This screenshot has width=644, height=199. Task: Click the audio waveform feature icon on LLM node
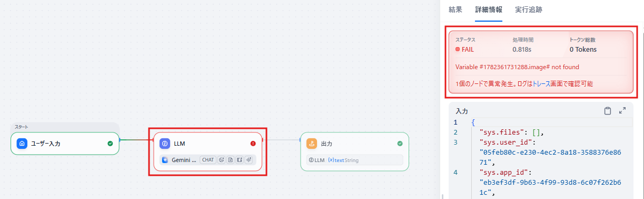coord(249,160)
